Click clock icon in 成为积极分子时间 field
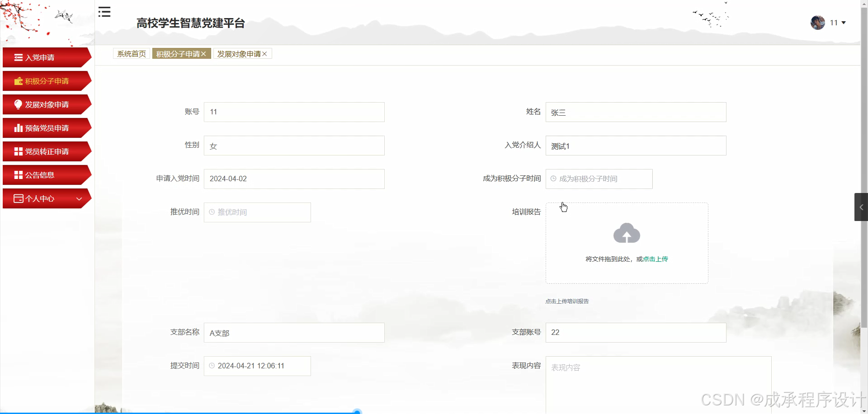This screenshot has width=868, height=414. point(553,179)
